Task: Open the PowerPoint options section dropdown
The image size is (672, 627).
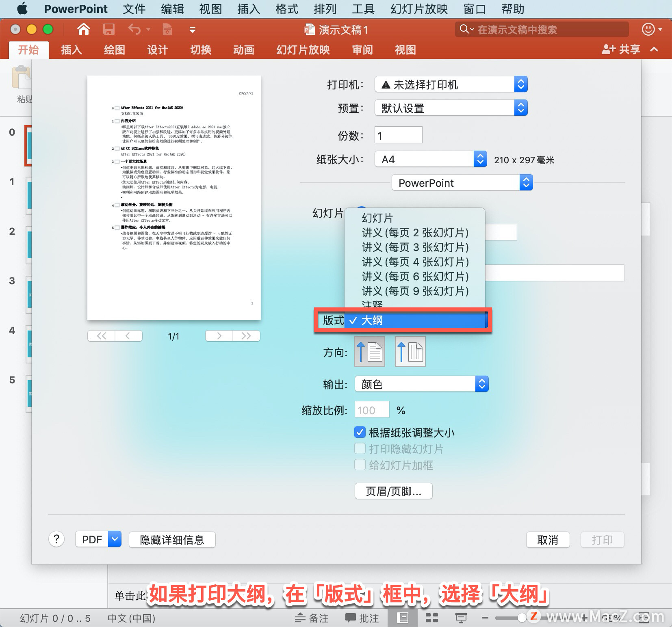Action: click(462, 183)
